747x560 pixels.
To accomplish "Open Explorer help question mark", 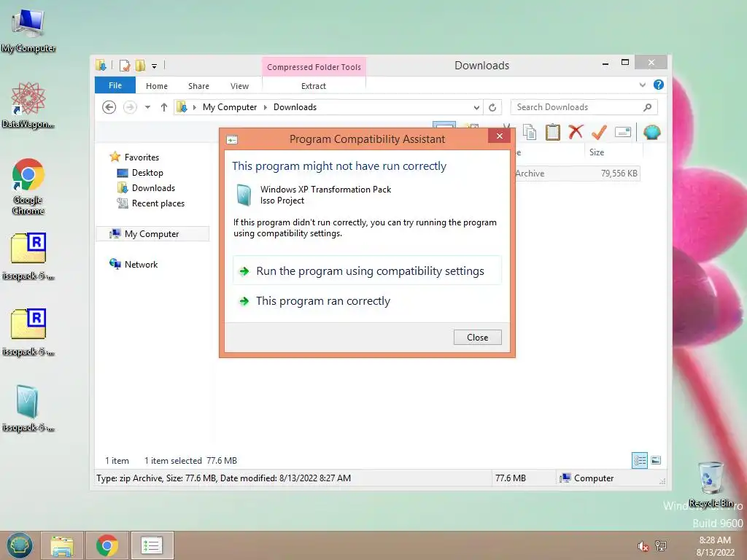I will tap(659, 85).
